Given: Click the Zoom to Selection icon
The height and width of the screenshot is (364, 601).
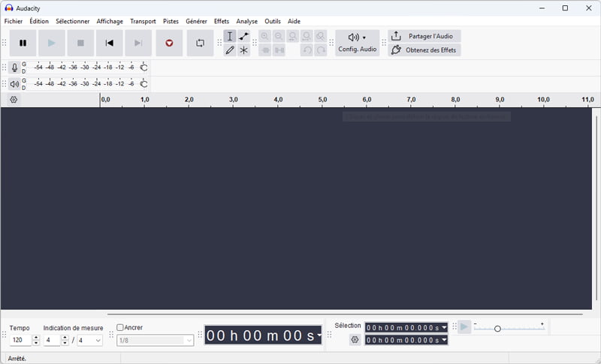Looking at the screenshot, I should coord(292,36).
